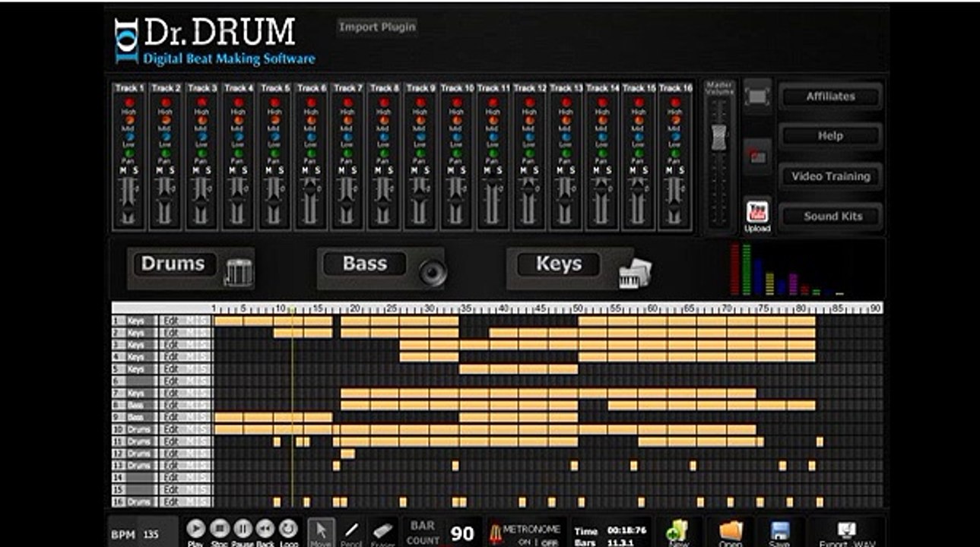Open the Drums instrument panel
This screenshot has height=547, width=980.
tap(173, 264)
